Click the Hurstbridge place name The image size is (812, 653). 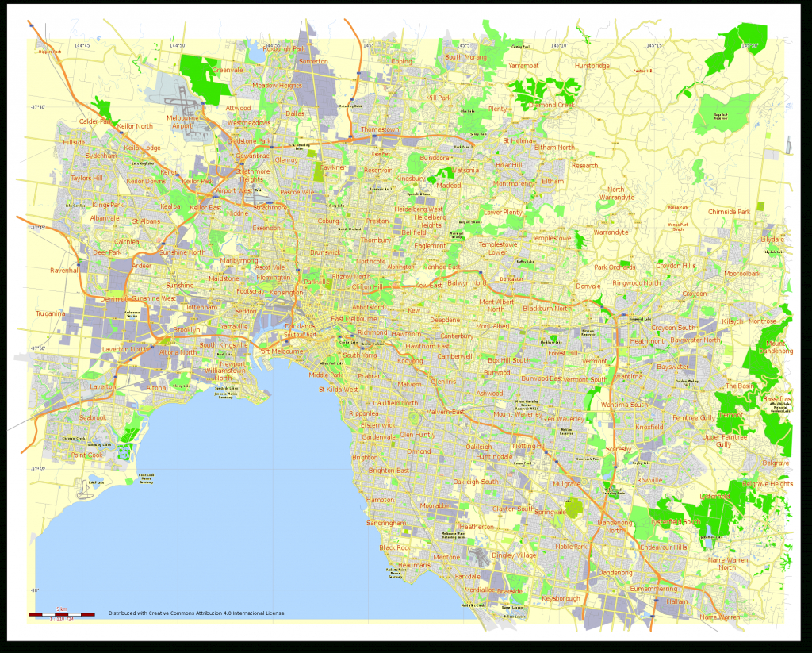click(x=592, y=66)
